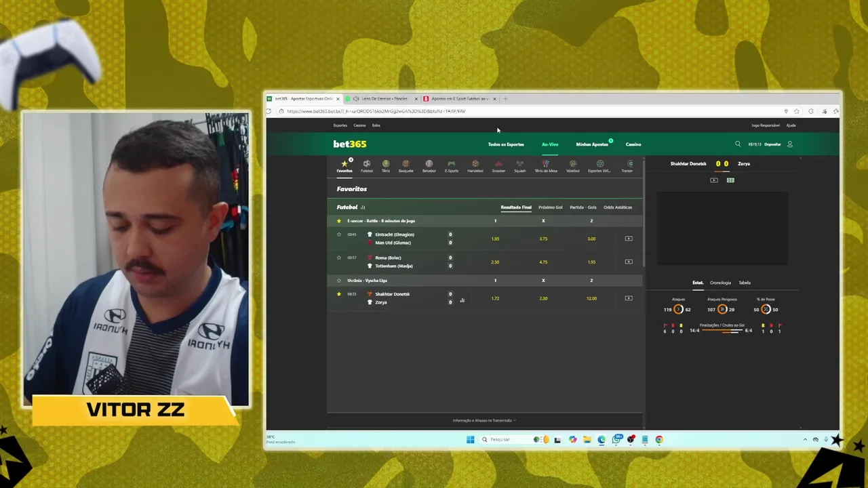Select the Snooker sport icon
868x488 pixels.
[x=498, y=166]
